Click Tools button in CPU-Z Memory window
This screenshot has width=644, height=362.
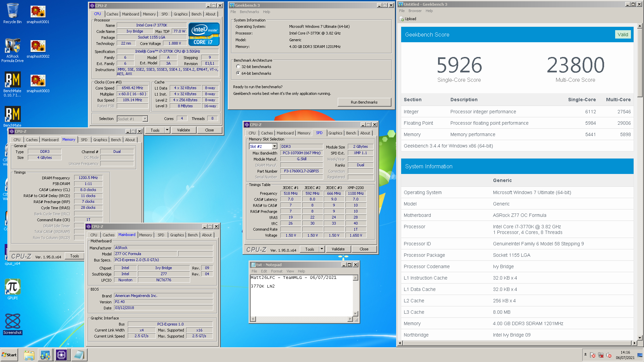(75, 256)
